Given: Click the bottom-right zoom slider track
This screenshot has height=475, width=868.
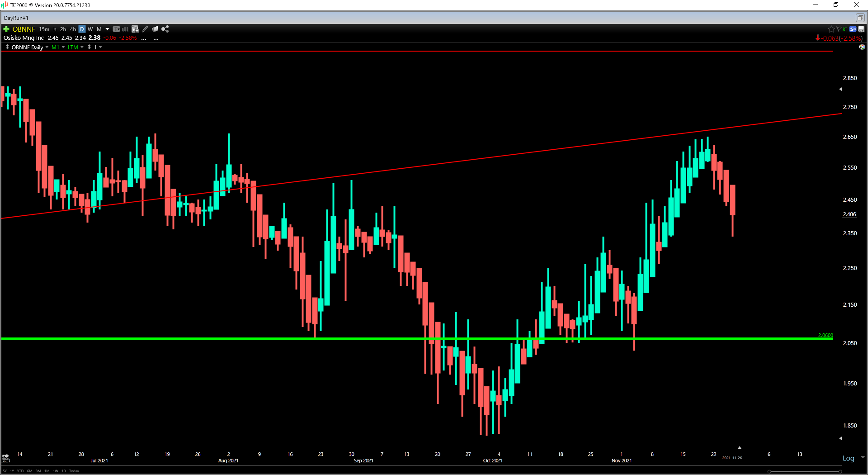Looking at the screenshot, I should click(x=805, y=471).
